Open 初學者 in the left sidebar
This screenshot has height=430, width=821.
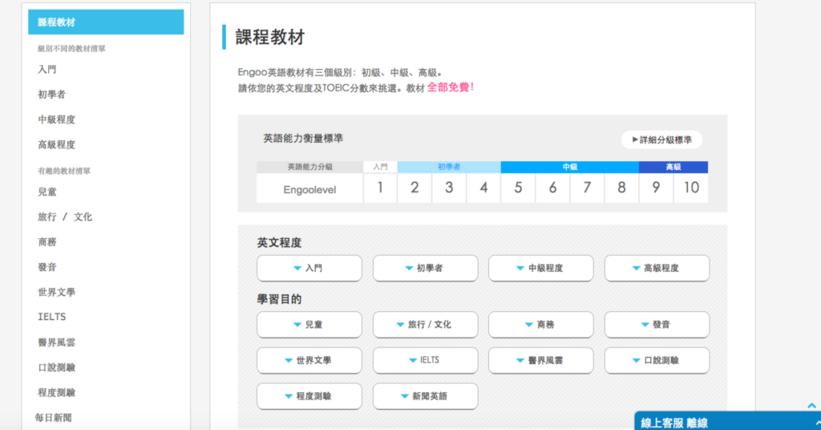tap(52, 94)
